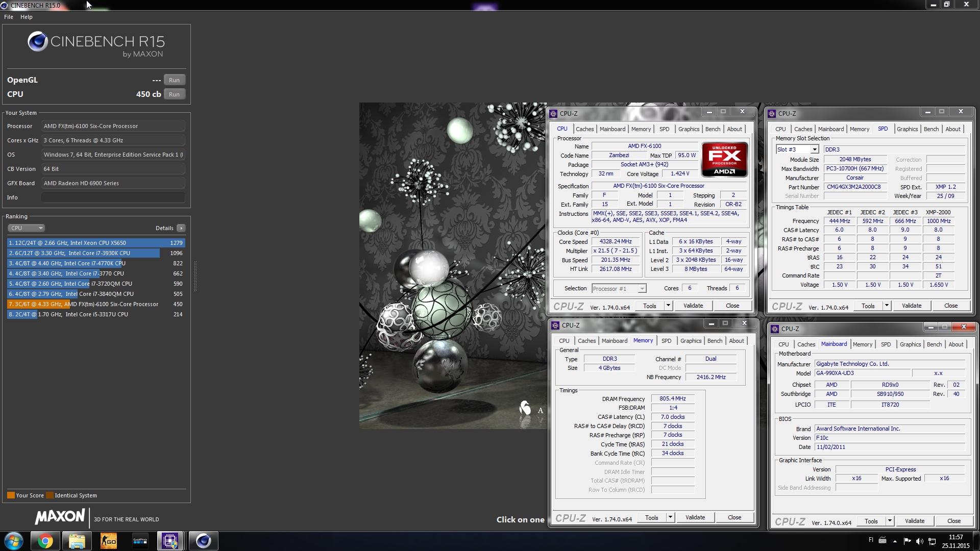Open Windows Explorer from the taskbar
The width and height of the screenshot is (980, 551).
click(77, 541)
